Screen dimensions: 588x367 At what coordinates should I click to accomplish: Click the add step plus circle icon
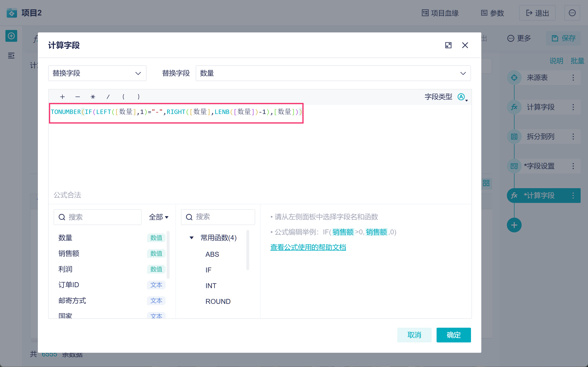pyautogui.click(x=514, y=225)
